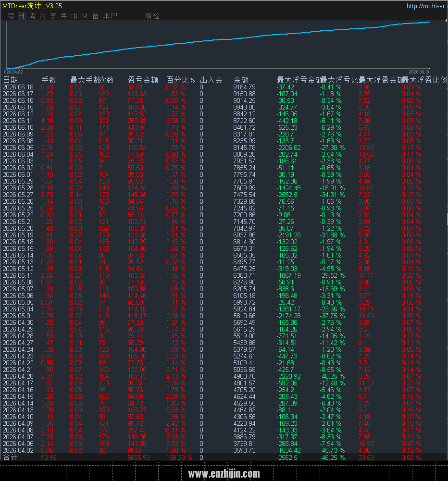
Task: Switch to the 综 summary tab
Action: [x=11, y=16]
